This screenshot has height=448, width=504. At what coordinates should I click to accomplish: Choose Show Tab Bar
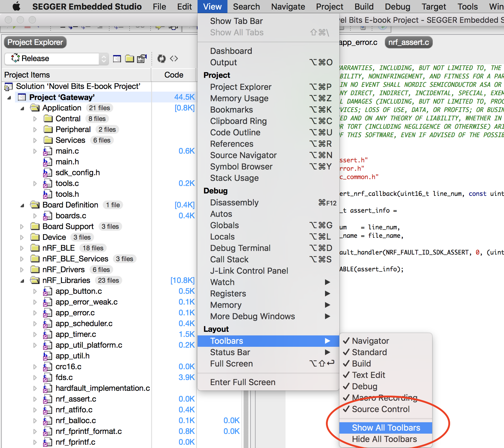(x=268, y=21)
